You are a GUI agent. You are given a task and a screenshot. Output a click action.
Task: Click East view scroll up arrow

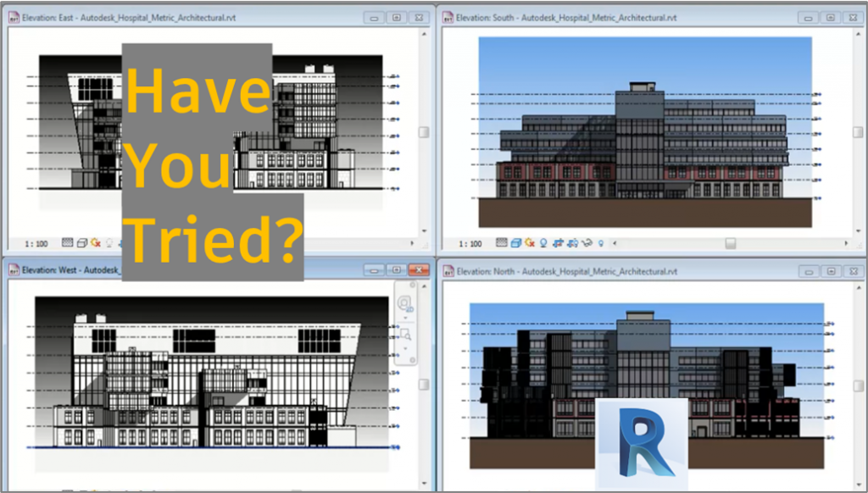pyautogui.click(x=424, y=34)
